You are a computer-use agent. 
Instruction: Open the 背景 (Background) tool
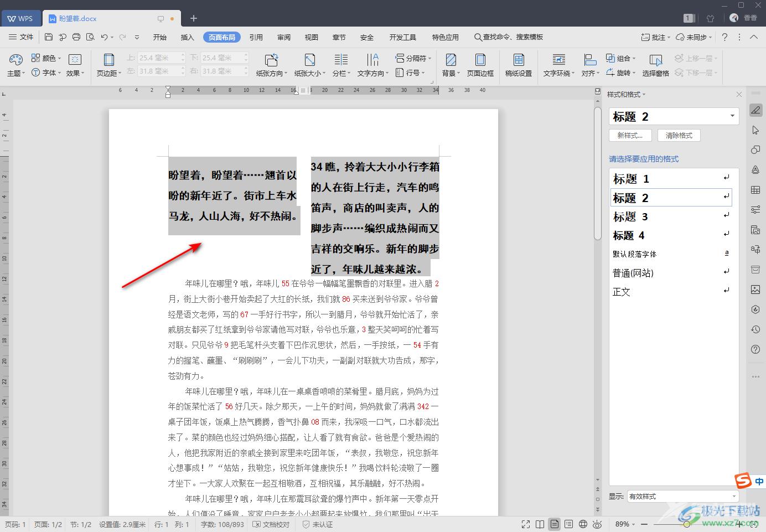451,65
